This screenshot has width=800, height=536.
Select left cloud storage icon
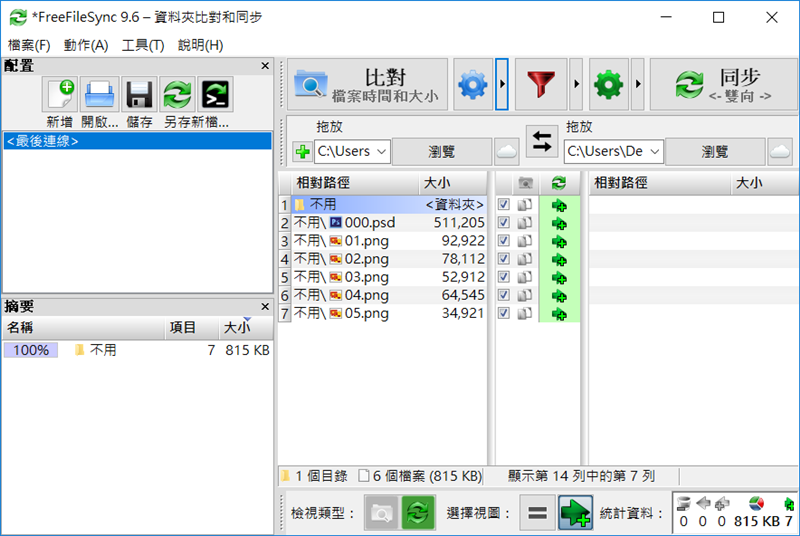point(507,151)
